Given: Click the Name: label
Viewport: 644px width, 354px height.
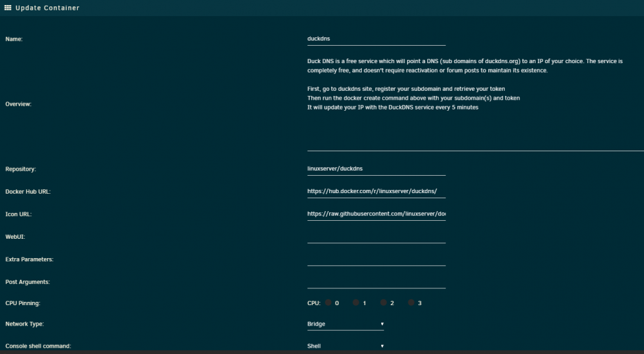Looking at the screenshot, I should [x=14, y=39].
